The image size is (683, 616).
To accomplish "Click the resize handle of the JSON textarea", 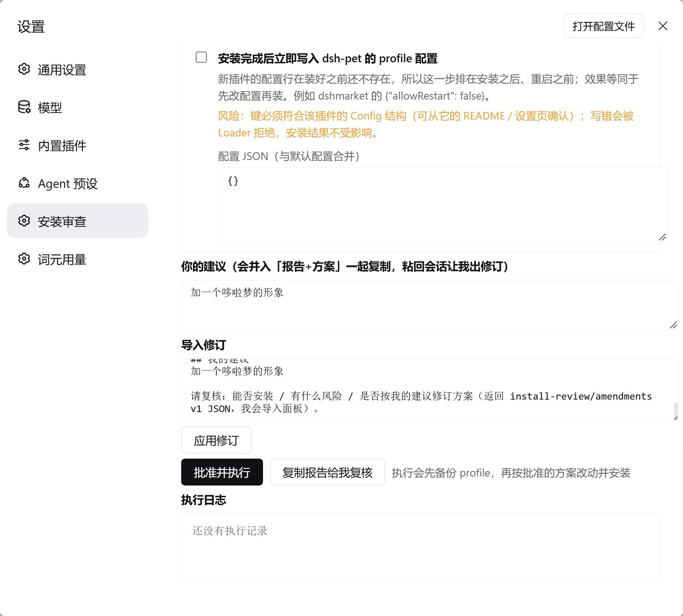I will [x=662, y=237].
